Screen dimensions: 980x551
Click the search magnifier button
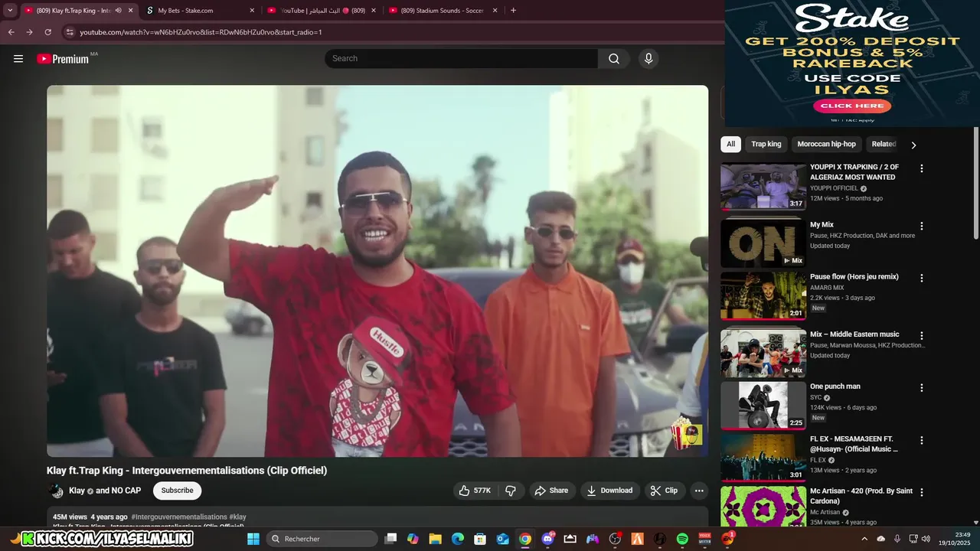(x=614, y=59)
